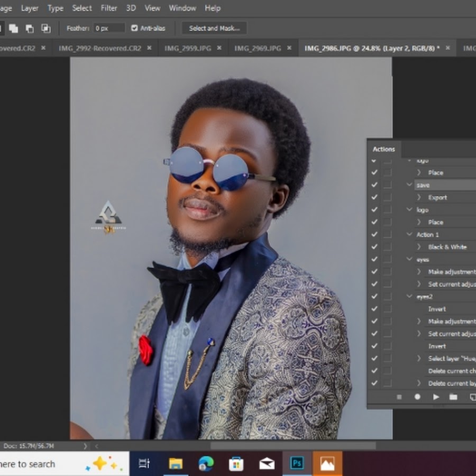Create new set with the folder icon

[x=453, y=397]
